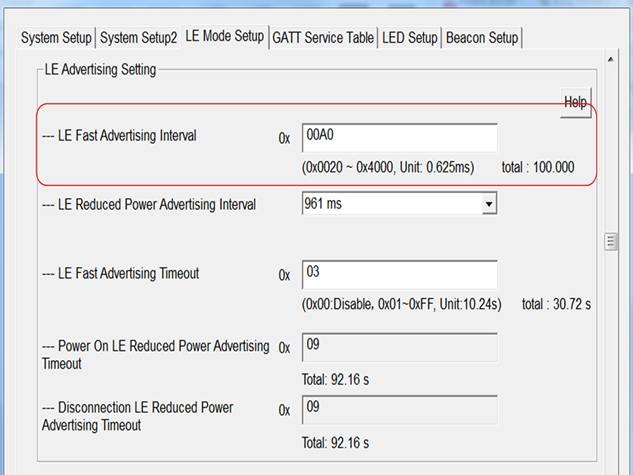
Task: Click the Disconnection Reduced Power Advertising Timeout field
Action: [x=400, y=410]
